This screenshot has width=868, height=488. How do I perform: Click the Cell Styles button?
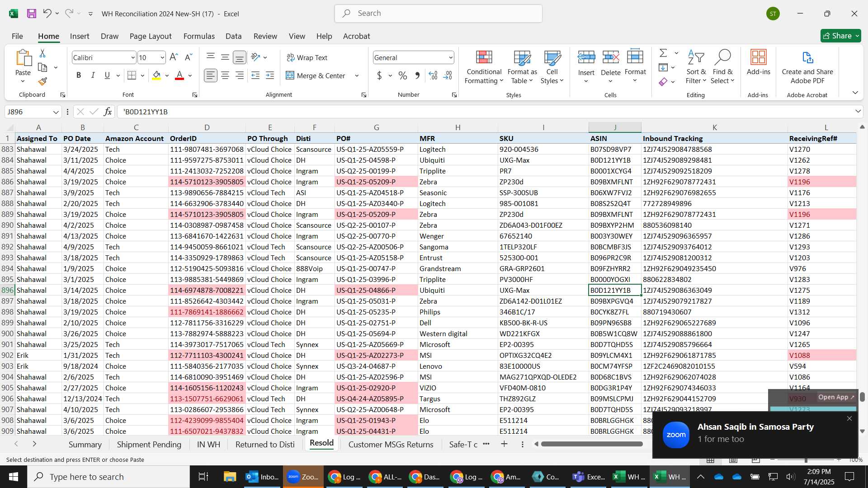coord(552,67)
